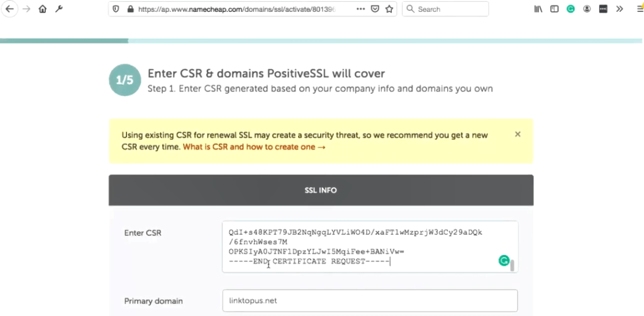Dismiss the yellow CSR warning notice
Image resolution: width=644 pixels, height=316 pixels.
pos(518,134)
